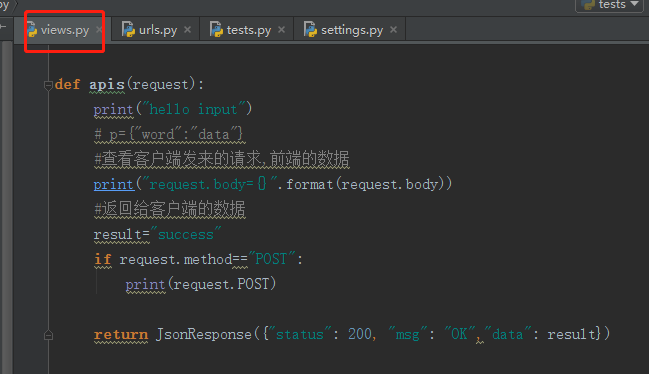Image resolution: width=649 pixels, height=374 pixels.
Task: Click the .format(request.body) call
Action: (x=365, y=185)
